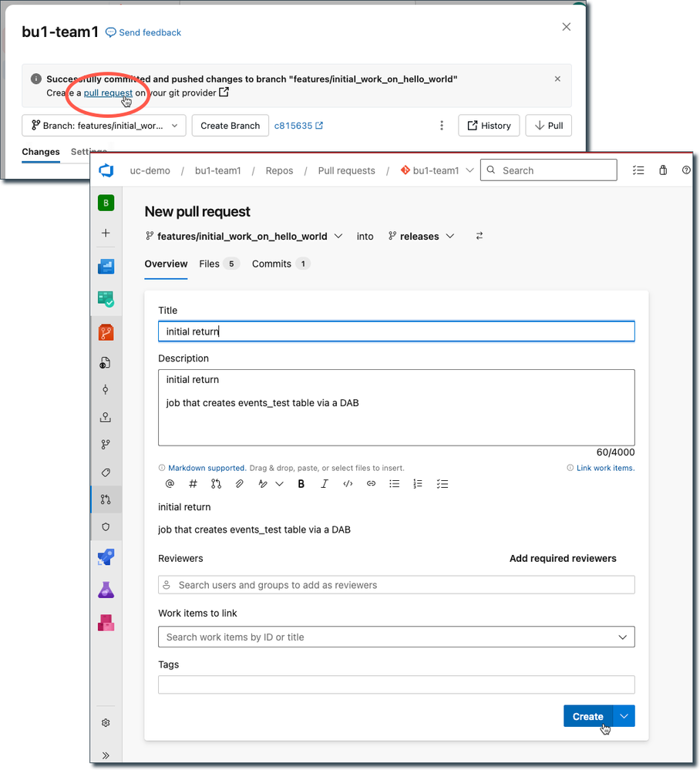Click the mention @ icon
The width and height of the screenshot is (700, 770).
(170, 484)
